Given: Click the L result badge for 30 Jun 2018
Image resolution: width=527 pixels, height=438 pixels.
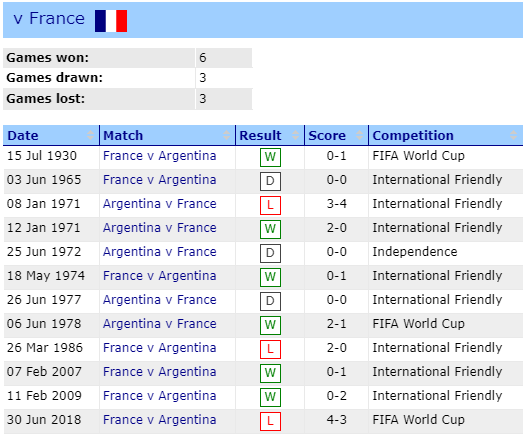Looking at the screenshot, I should click(270, 421).
